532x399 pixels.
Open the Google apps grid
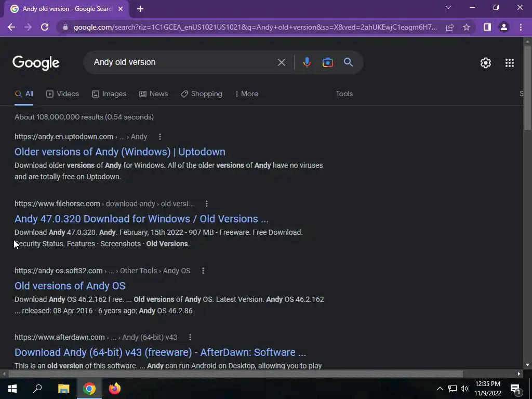click(509, 63)
